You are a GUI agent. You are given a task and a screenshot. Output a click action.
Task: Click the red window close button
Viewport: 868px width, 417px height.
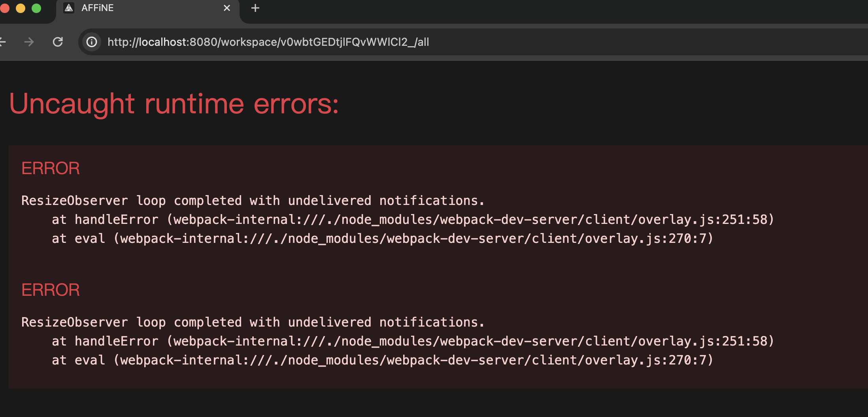click(5, 8)
